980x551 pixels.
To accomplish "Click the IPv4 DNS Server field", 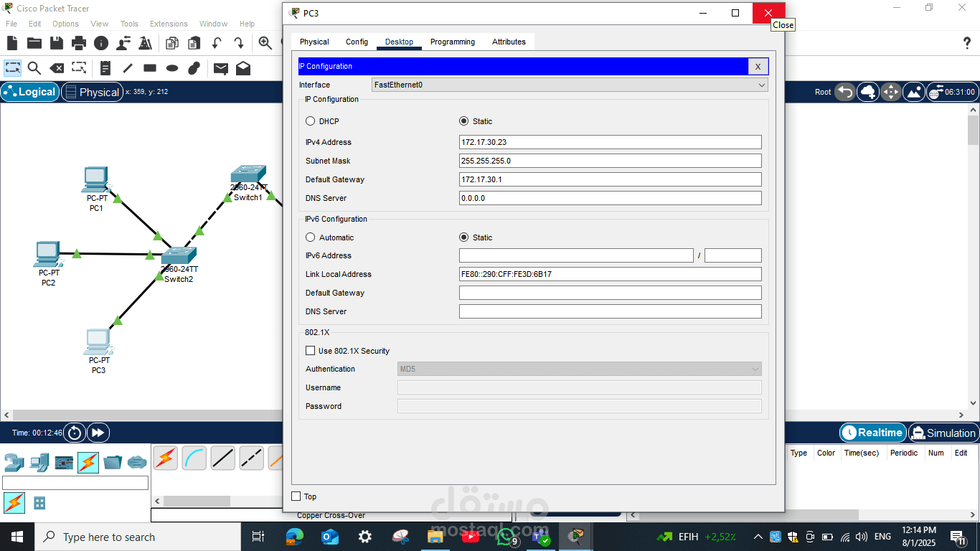I will click(611, 198).
